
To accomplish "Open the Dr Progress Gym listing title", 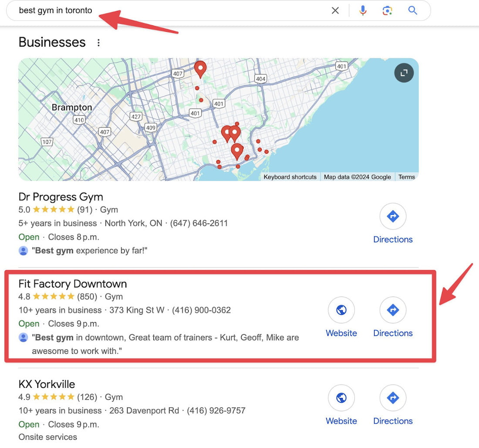I will (x=61, y=197).
